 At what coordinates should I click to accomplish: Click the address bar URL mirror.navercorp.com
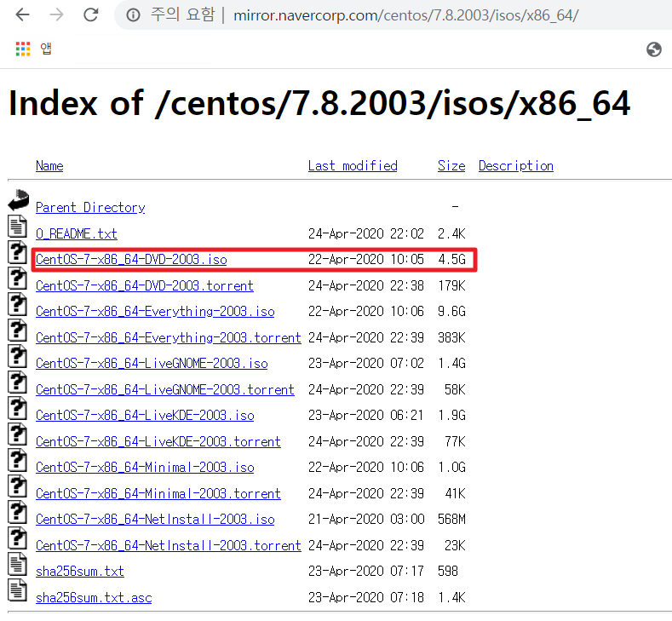(x=406, y=15)
